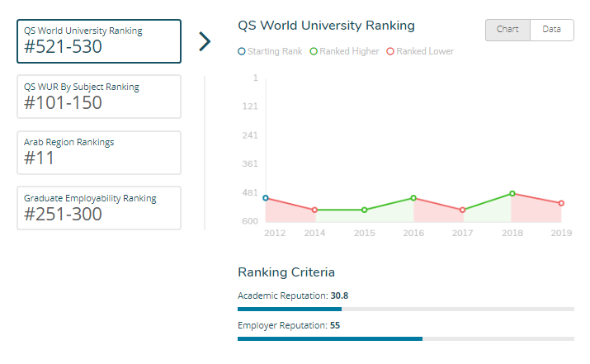Open the QS WUR By Subject Ranking card
The height and width of the screenshot is (364, 590).
99,97
